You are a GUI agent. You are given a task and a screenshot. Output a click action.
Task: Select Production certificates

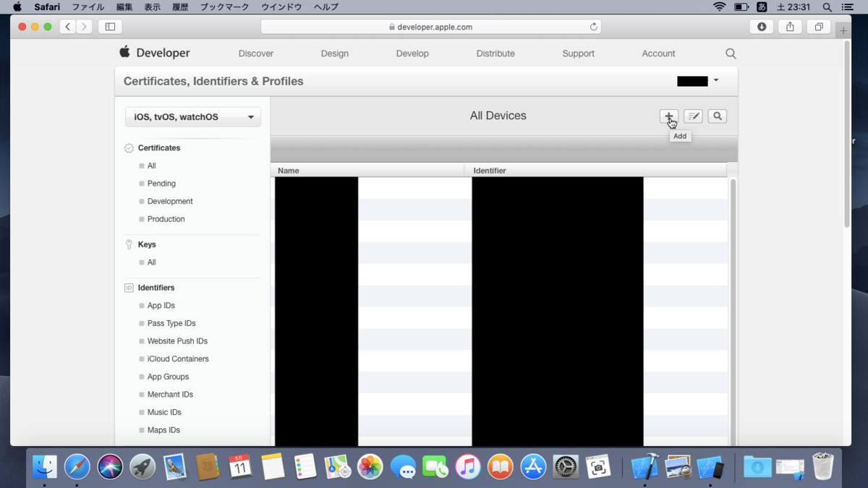coord(166,219)
